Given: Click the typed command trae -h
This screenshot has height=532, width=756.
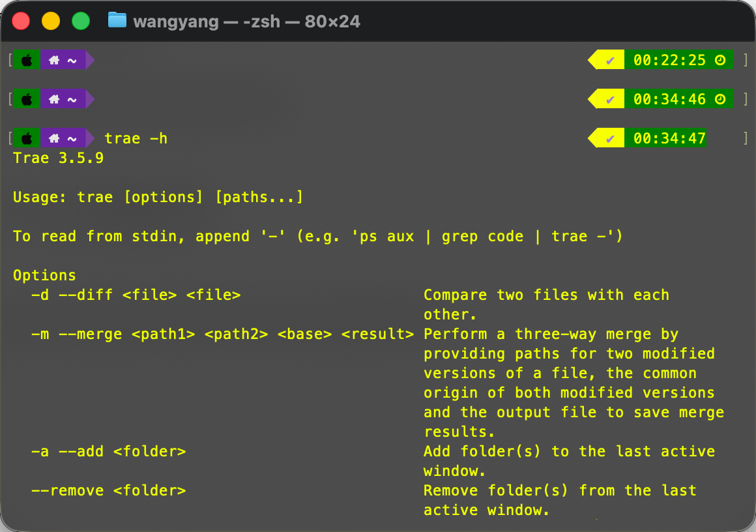Looking at the screenshot, I should pos(136,139).
